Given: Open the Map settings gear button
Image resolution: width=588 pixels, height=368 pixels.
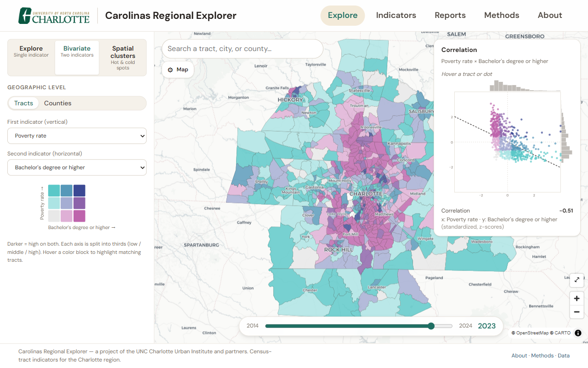Looking at the screenshot, I should 178,69.
